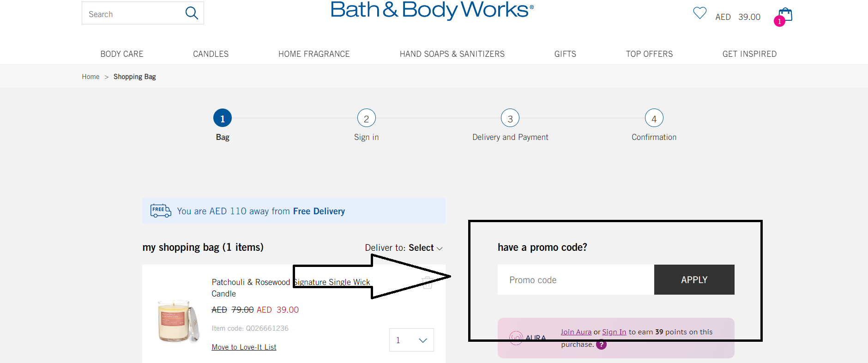868x363 pixels.
Task: Select step 4 Confirmation circle
Action: pos(654,118)
